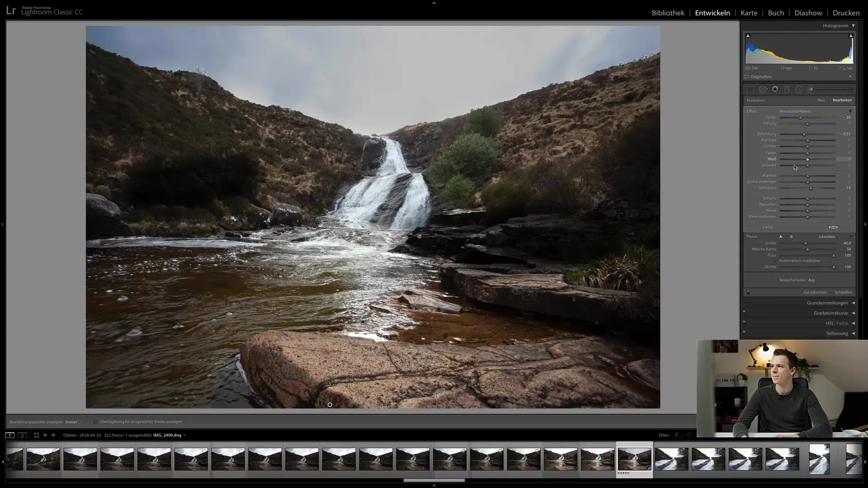This screenshot has width=868, height=488.
Task: Click the lightning bolt icon below histogram
Action: pyautogui.click(x=850, y=77)
